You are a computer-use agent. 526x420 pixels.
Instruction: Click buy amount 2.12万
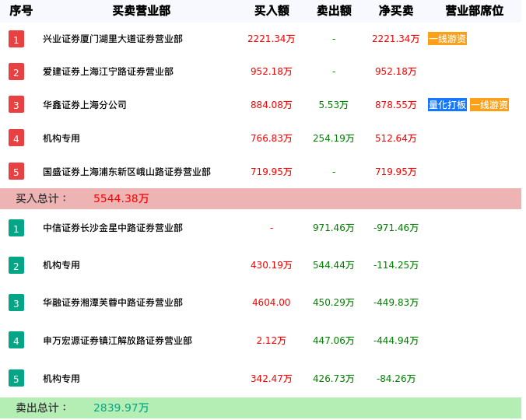(x=272, y=341)
